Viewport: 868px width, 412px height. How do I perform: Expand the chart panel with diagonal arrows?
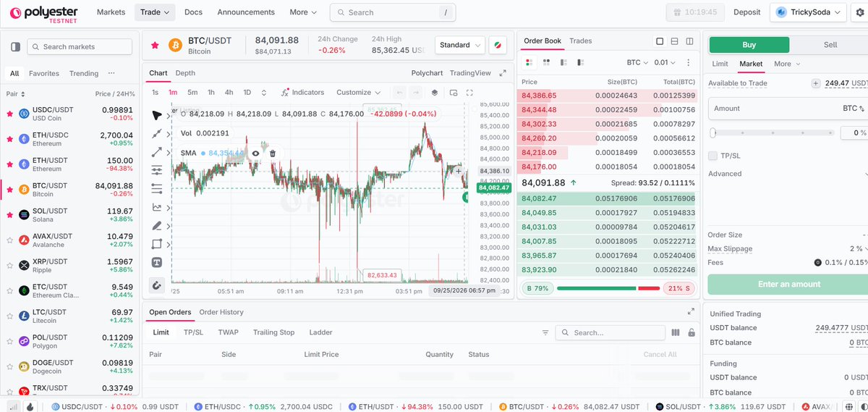[x=503, y=73]
